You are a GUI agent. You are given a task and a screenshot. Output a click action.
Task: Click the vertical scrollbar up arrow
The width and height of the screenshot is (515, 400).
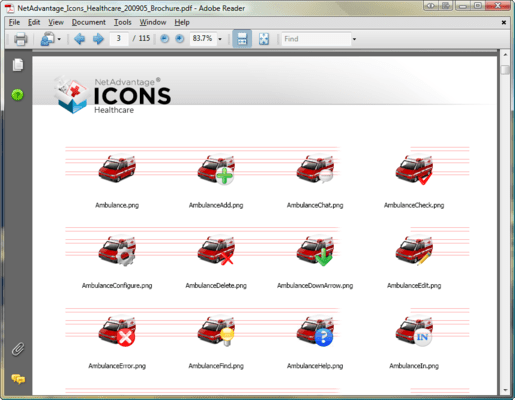click(505, 55)
